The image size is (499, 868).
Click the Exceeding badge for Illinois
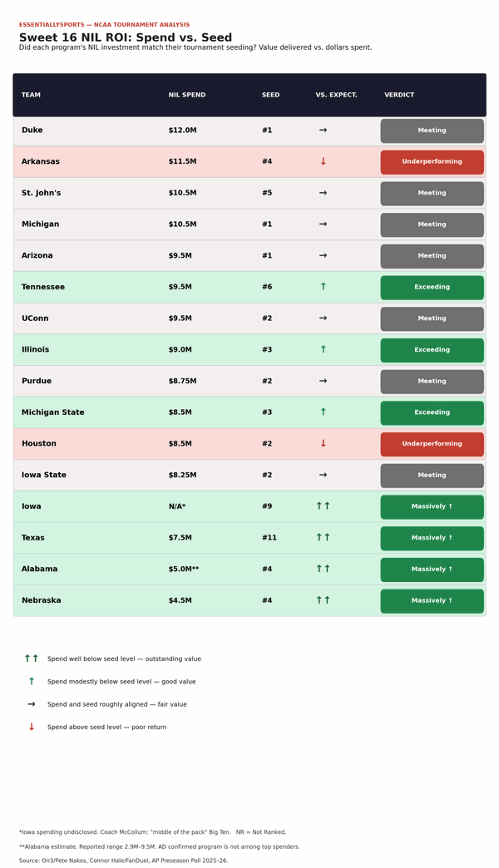[x=432, y=350]
